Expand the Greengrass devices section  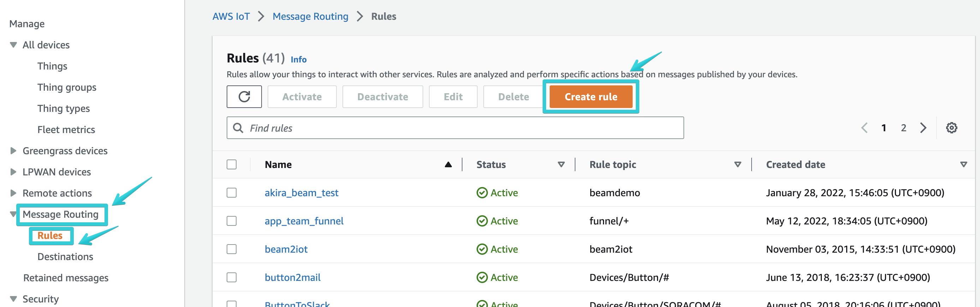point(13,151)
